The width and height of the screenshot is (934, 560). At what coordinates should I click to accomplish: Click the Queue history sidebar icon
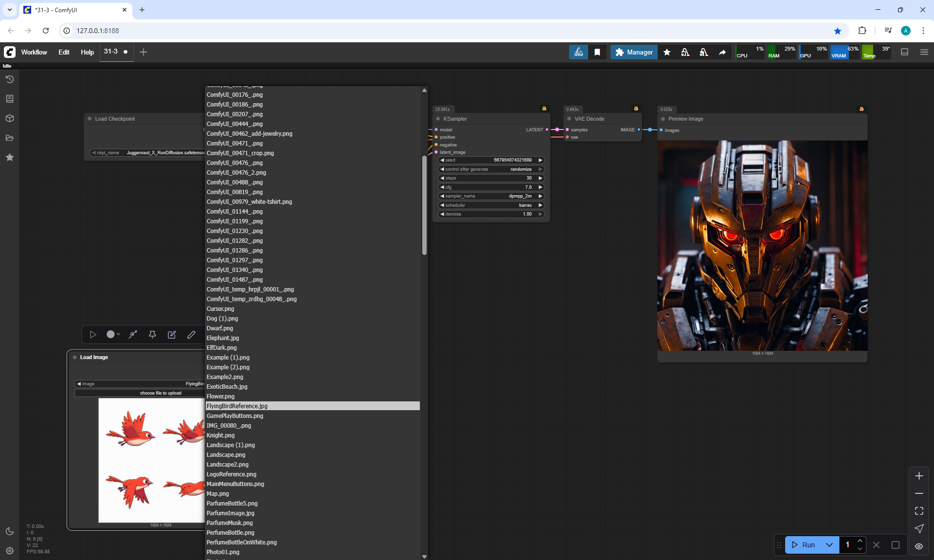pyautogui.click(x=9, y=79)
